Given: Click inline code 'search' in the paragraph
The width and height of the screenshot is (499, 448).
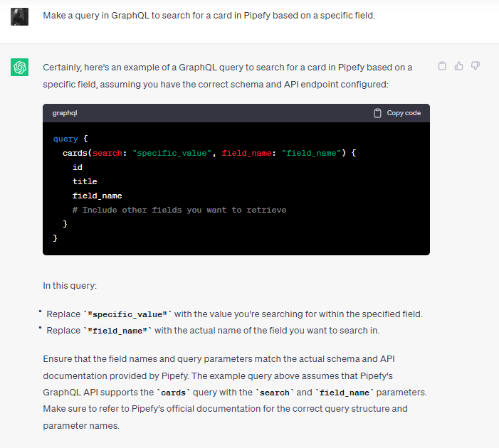Looking at the screenshot, I should click(x=275, y=393).
